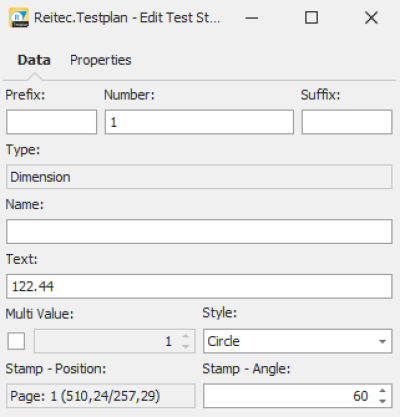The height and width of the screenshot is (417, 400).
Task: Increase Stamp Angle with up spinner arrow
Action: pyautogui.click(x=383, y=391)
